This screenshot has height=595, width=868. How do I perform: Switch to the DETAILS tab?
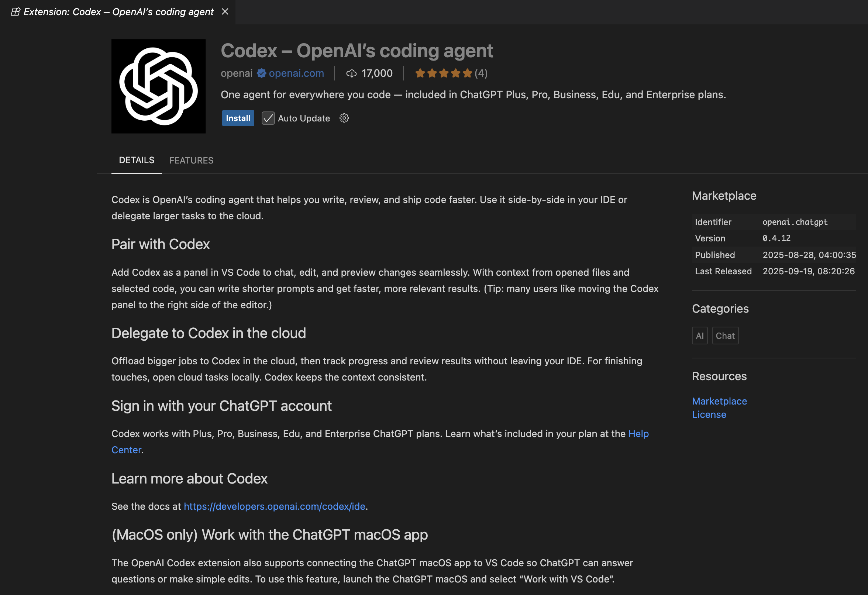click(x=136, y=160)
